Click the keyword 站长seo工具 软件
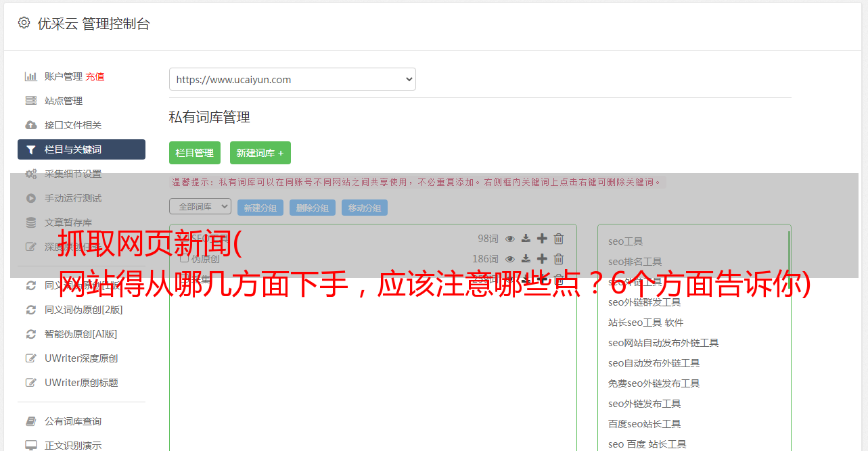The image size is (868, 451). pos(646,323)
